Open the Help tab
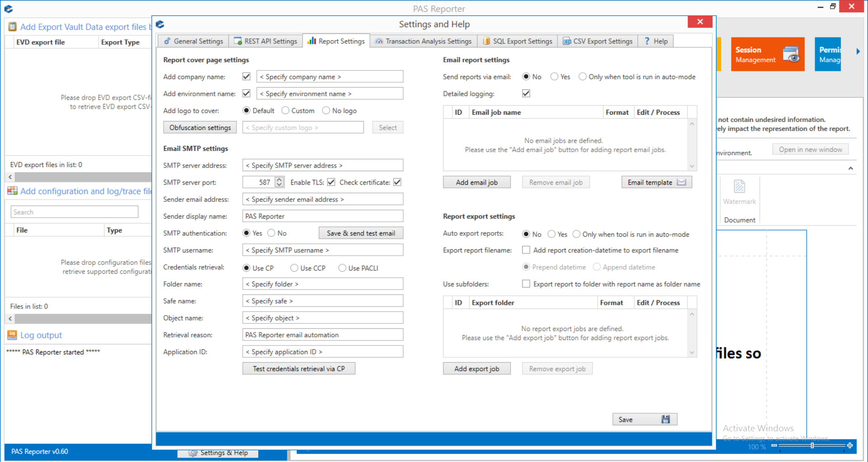Viewport: 868px width, 462px height. coord(656,41)
